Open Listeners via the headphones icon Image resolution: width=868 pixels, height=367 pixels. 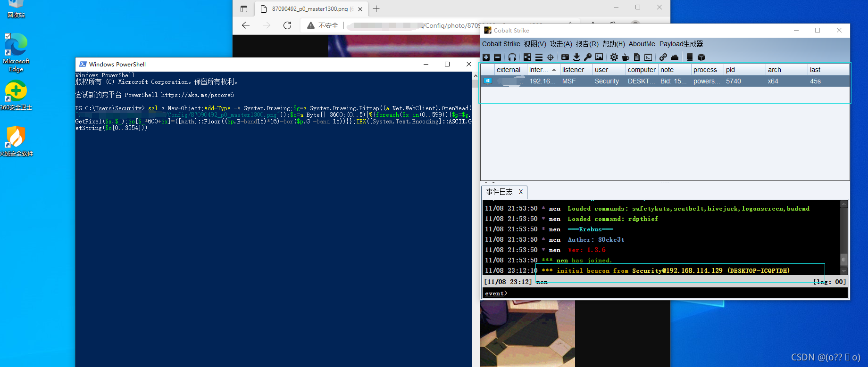tap(512, 57)
